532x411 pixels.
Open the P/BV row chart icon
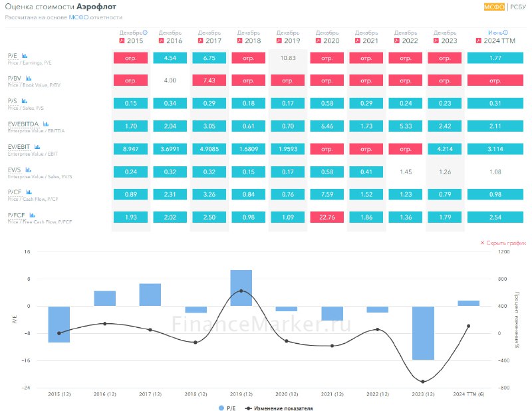pyautogui.click(x=29, y=78)
